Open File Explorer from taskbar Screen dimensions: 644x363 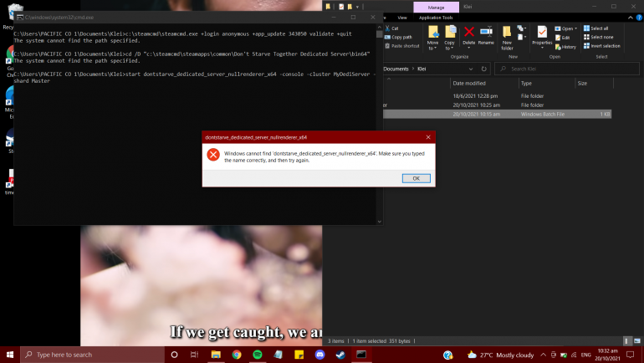pos(216,355)
